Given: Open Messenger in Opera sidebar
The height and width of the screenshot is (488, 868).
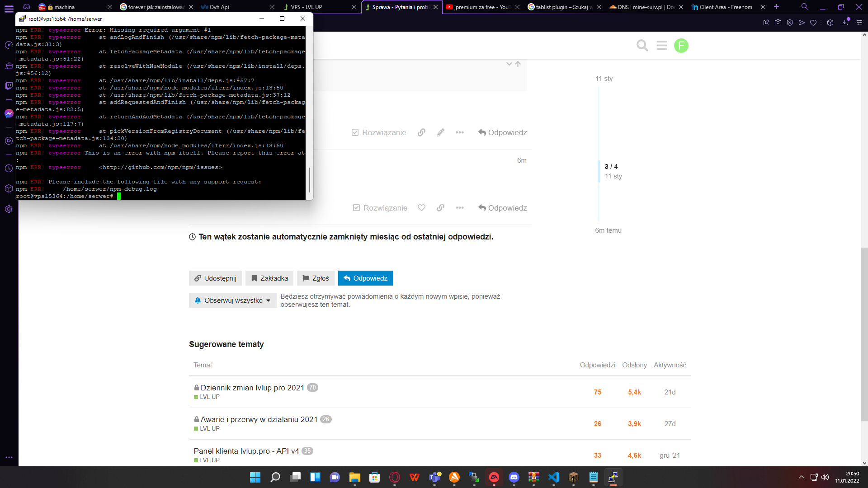Looking at the screenshot, I should point(9,113).
